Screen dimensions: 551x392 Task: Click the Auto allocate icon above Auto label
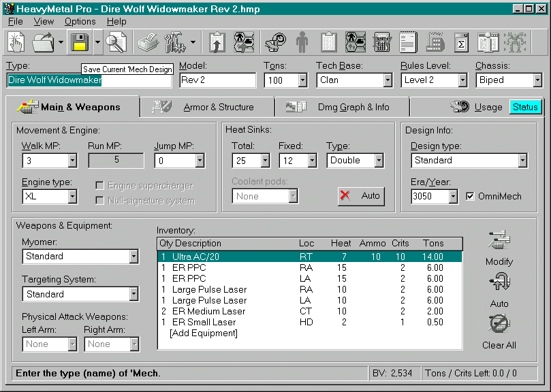499,282
